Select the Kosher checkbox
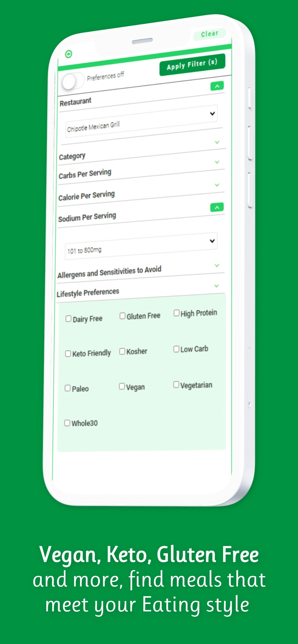The image size is (298, 644). [122, 351]
